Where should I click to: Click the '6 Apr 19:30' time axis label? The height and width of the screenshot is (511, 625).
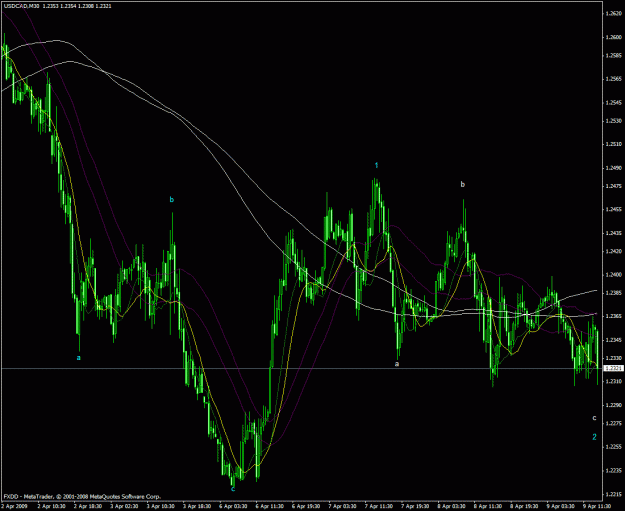[306, 506]
